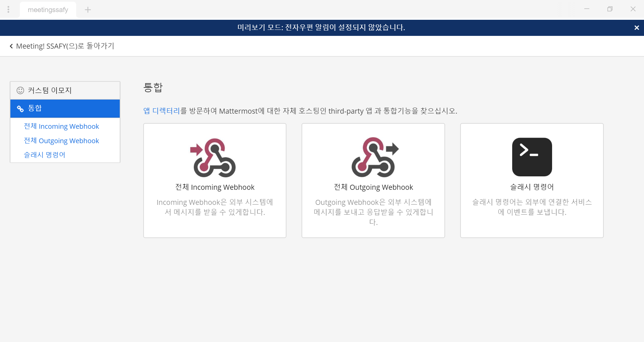The image size is (644, 342).
Task: Restore down the application window
Action: [x=610, y=9]
